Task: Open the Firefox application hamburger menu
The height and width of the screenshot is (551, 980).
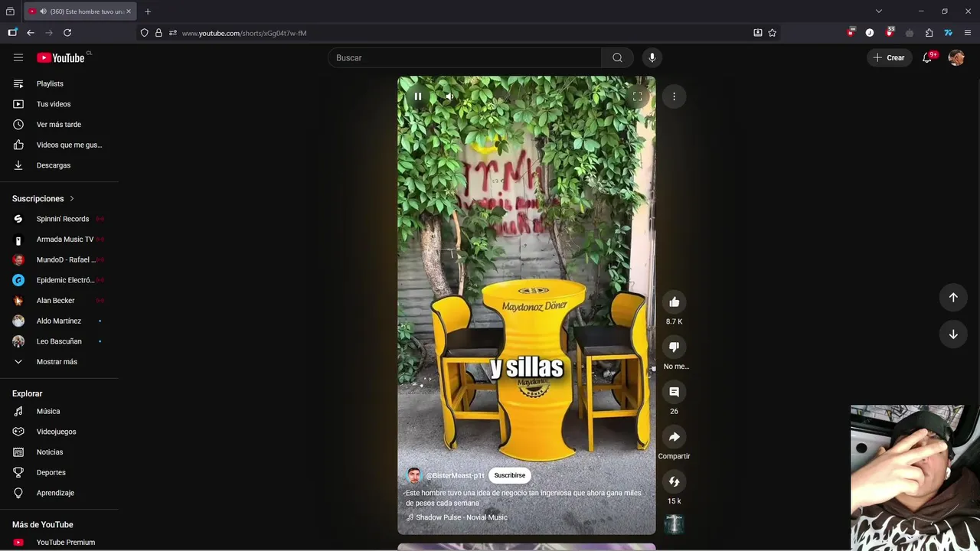Action: coord(968,33)
